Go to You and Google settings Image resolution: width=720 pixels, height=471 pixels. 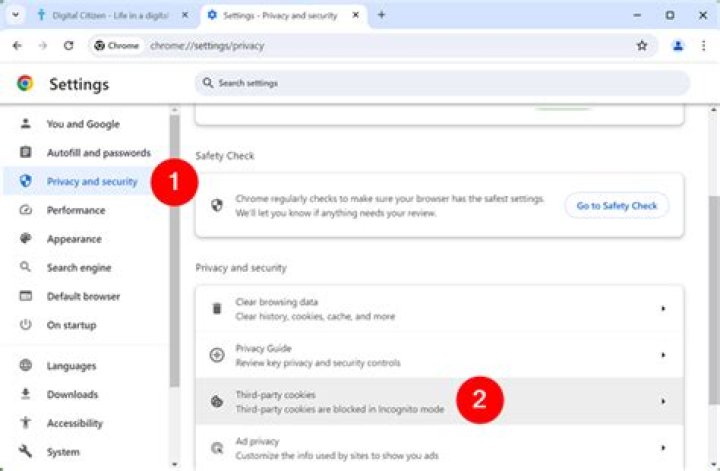tap(82, 124)
